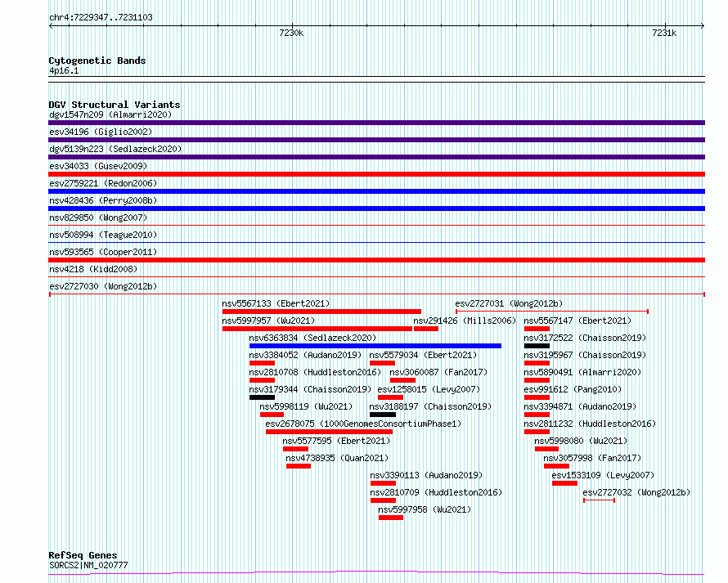The height and width of the screenshot is (583, 728).
Task: Select nsv3057998 (Fan2017) label
Action: (x=592, y=458)
